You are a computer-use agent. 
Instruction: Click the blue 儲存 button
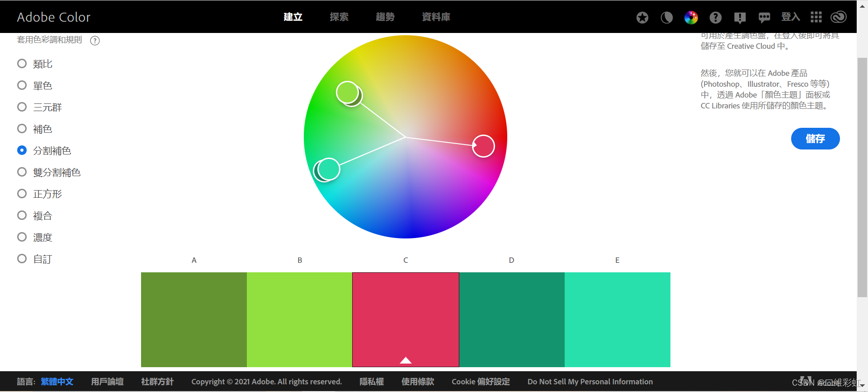pyautogui.click(x=815, y=139)
